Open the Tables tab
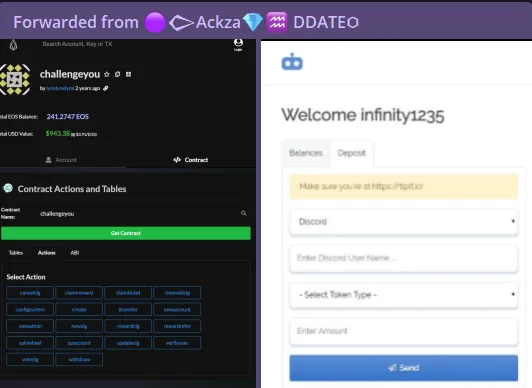 pos(16,253)
